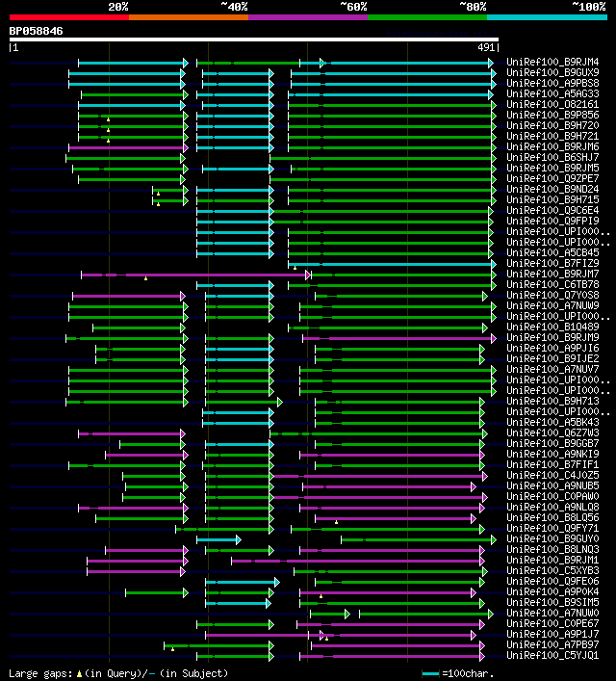Click the white query sequence ruler bar

(254, 39)
